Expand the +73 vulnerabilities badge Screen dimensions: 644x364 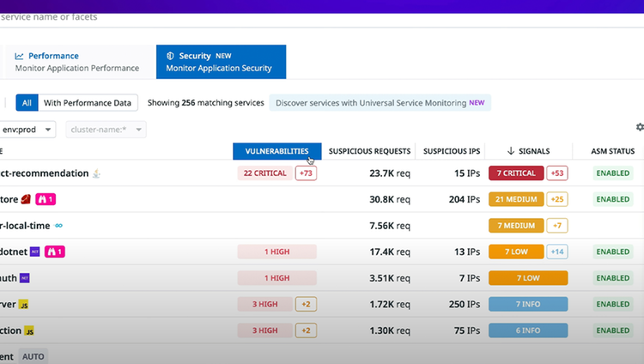click(306, 173)
